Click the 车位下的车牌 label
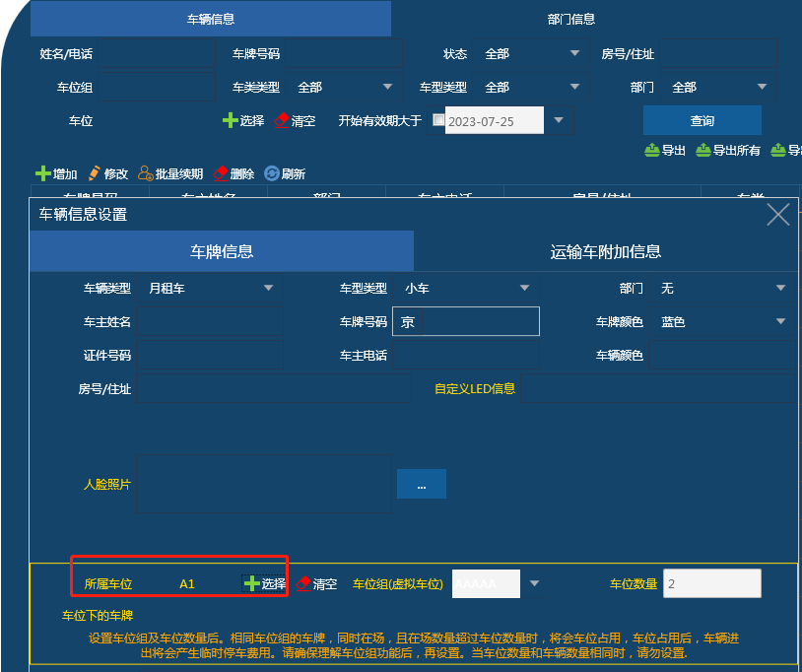Screen dimensions: 802x672 (98, 615)
